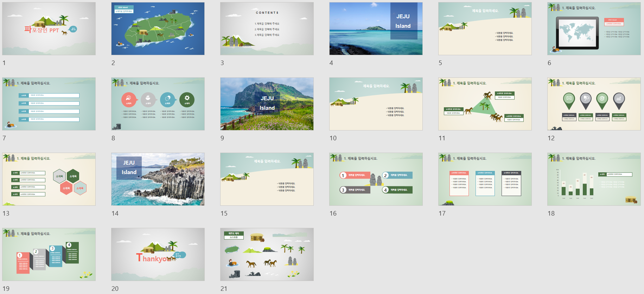The height and width of the screenshot is (294, 644).
Task: Choose slide 4 with the ocean islet photo
Action: click(376, 28)
